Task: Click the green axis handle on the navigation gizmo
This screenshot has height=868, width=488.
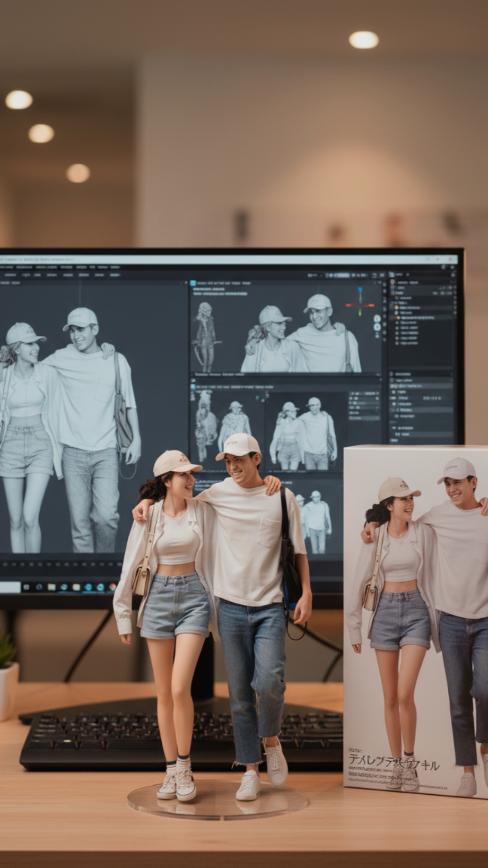Action: click(x=360, y=312)
